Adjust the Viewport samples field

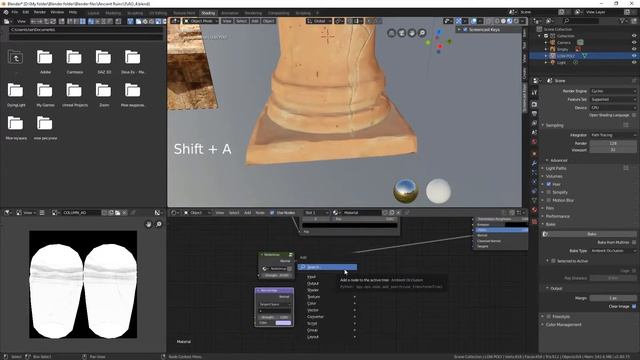[x=613, y=150]
